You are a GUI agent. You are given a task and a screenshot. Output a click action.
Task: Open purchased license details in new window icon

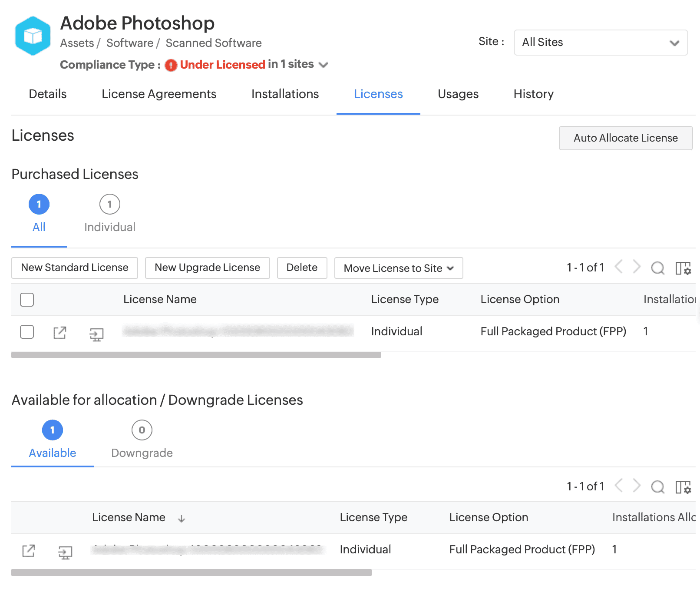coord(59,333)
